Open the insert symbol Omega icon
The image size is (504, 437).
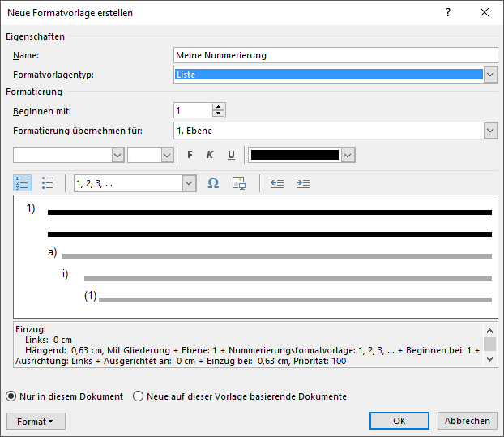[x=213, y=183]
